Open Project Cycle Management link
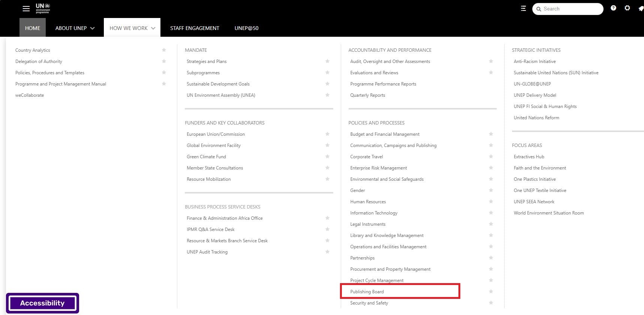 click(x=377, y=280)
